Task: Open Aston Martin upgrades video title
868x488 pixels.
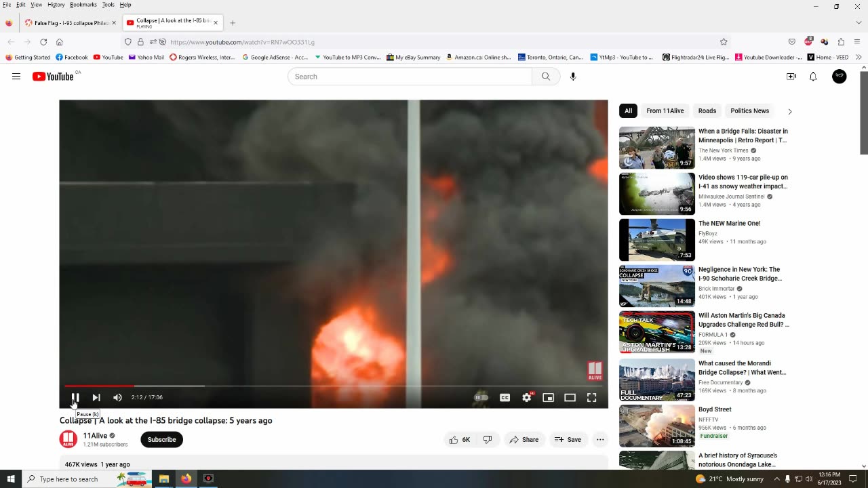Action: pyautogui.click(x=744, y=320)
